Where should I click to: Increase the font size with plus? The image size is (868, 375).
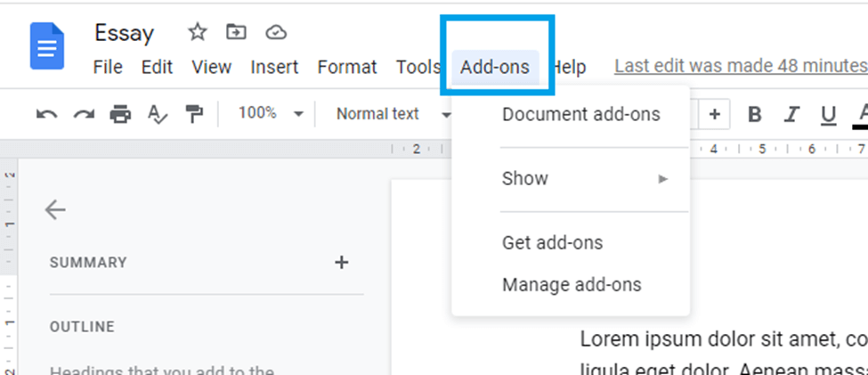[x=715, y=114]
